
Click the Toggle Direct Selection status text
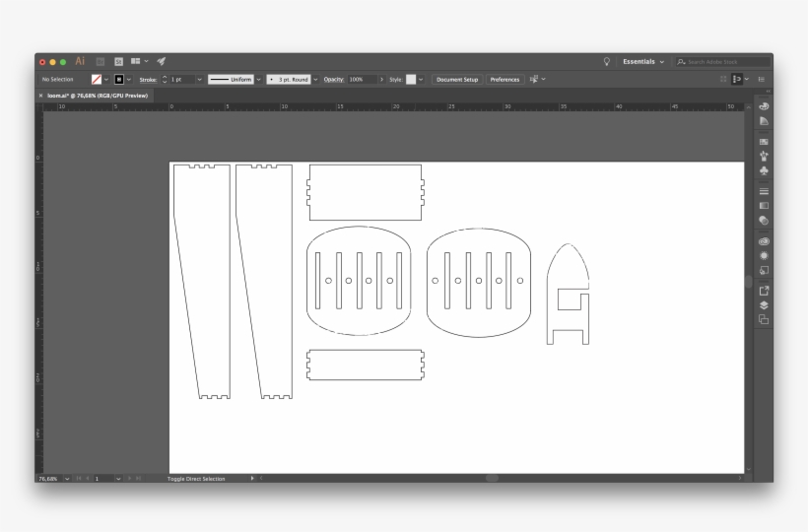click(196, 479)
